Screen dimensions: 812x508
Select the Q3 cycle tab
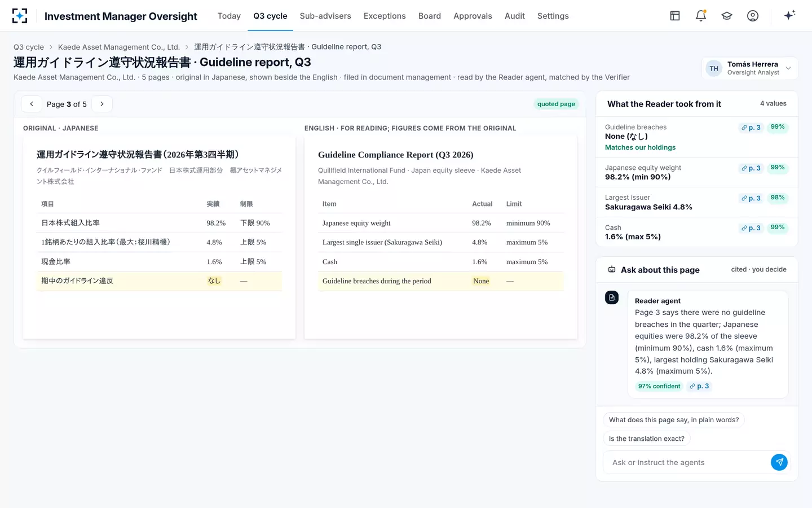[x=270, y=16]
